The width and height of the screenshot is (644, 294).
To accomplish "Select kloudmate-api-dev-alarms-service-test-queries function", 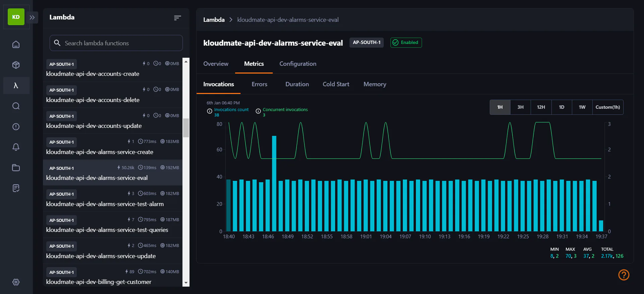I will 113,225.
